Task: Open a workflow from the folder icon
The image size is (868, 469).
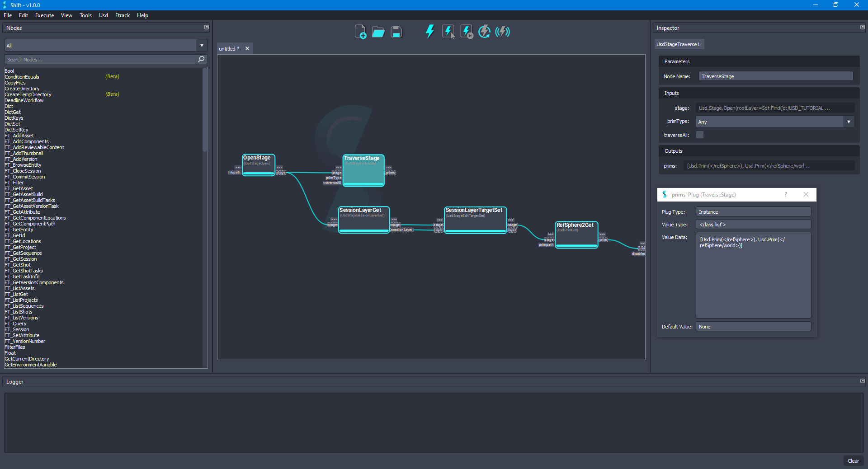Action: 378,32
